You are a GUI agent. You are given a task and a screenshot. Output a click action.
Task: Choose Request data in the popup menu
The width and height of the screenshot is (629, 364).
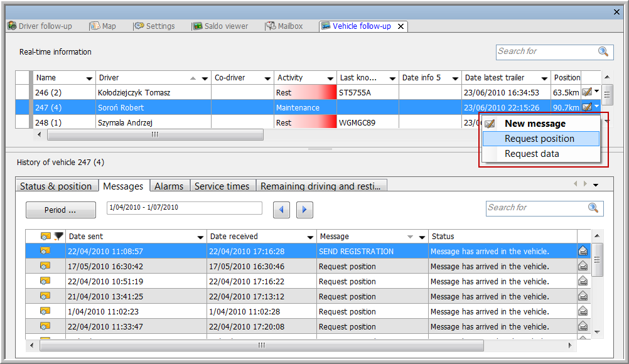pos(532,154)
